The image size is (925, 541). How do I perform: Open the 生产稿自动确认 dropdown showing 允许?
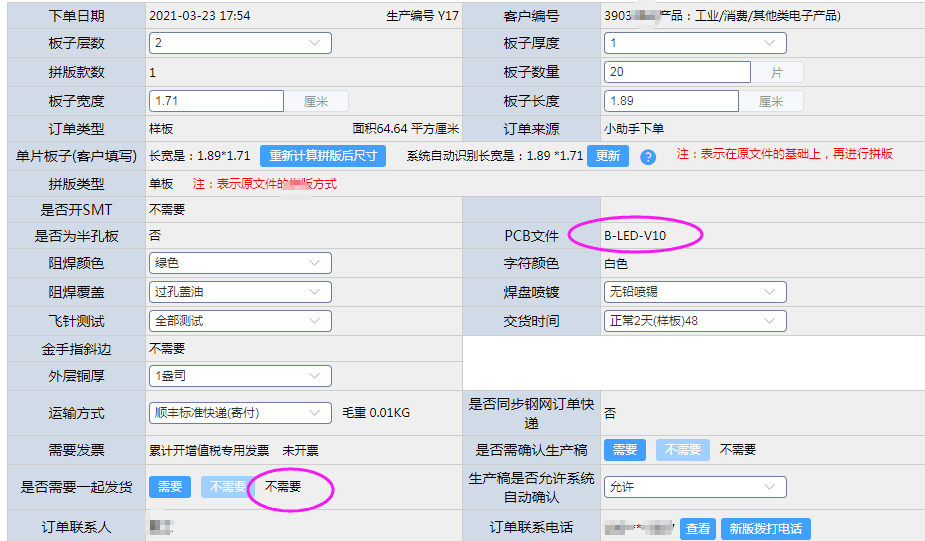click(695, 487)
